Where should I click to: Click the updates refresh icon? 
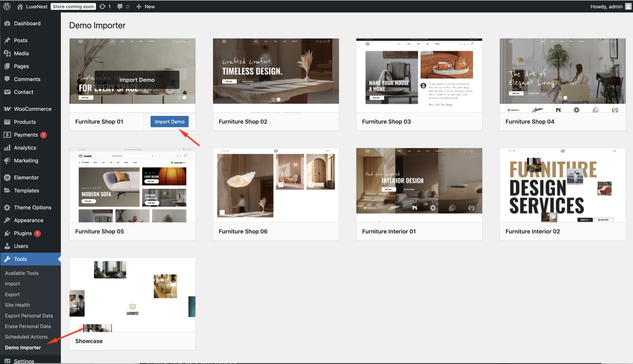pyautogui.click(x=102, y=6)
